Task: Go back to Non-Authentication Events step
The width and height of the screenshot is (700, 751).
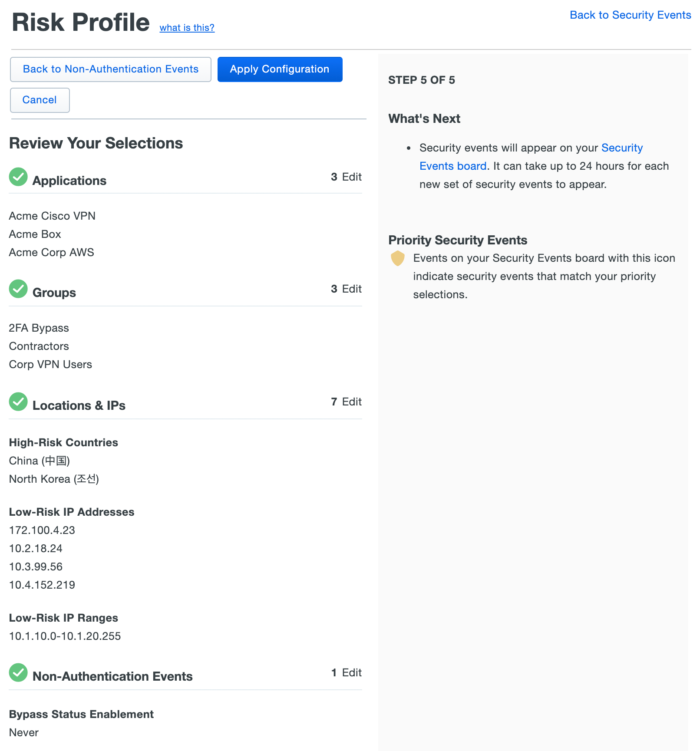Action: point(111,69)
